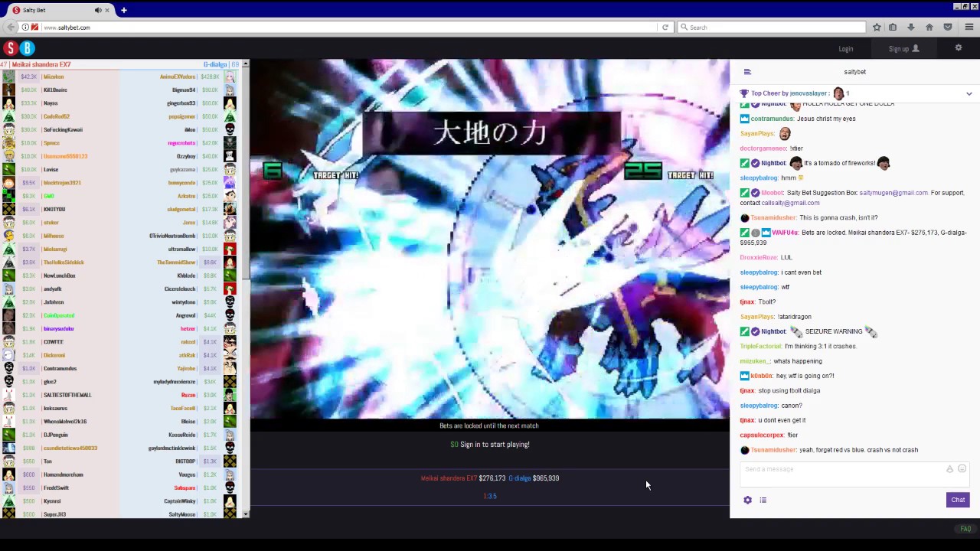Open the browser hamburger menu
The height and width of the screenshot is (551, 980).
click(x=969, y=28)
